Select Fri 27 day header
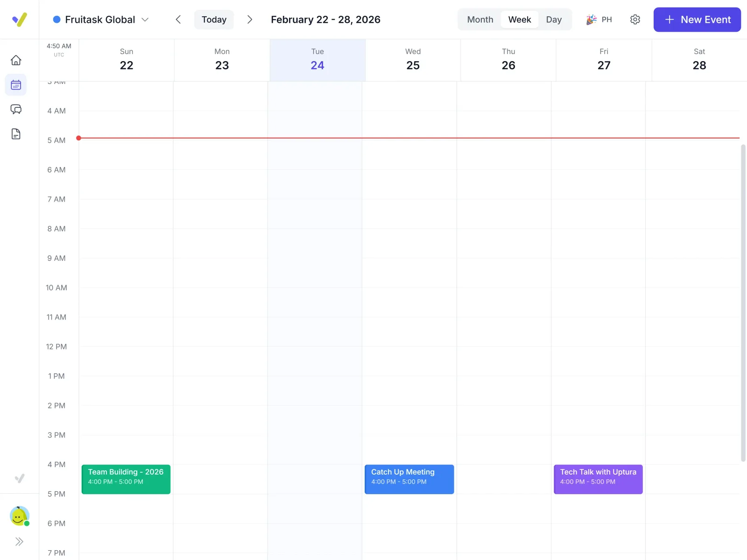Screen dimensions: 747x560 click(604, 60)
